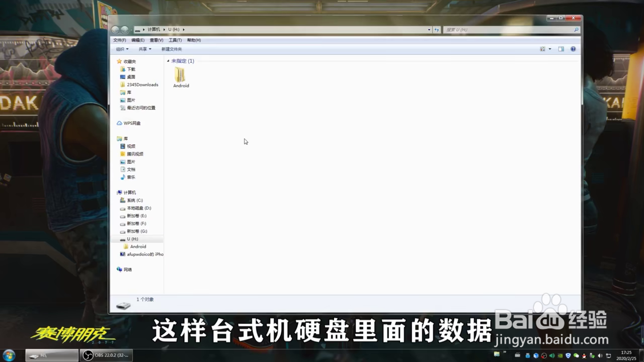Image resolution: width=644 pixels, height=362 pixels.
Task: Open 新加卷 (G:) drive
Action: (x=133, y=231)
